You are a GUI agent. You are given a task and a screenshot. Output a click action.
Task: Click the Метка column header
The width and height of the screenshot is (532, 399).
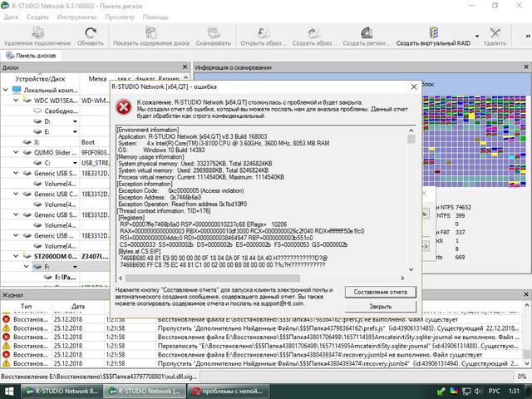97,79
